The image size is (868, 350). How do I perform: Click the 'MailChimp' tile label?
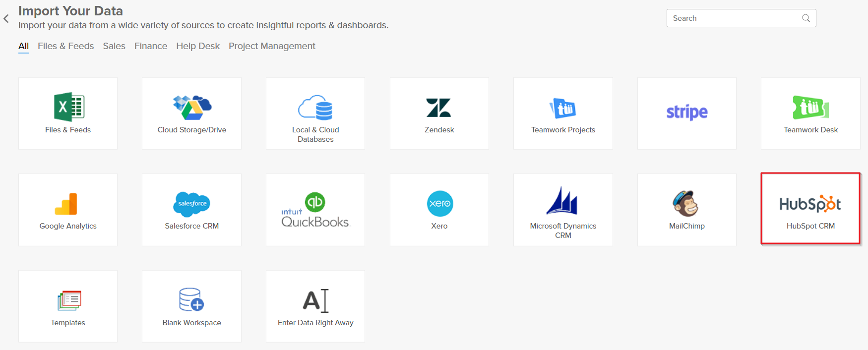click(687, 226)
